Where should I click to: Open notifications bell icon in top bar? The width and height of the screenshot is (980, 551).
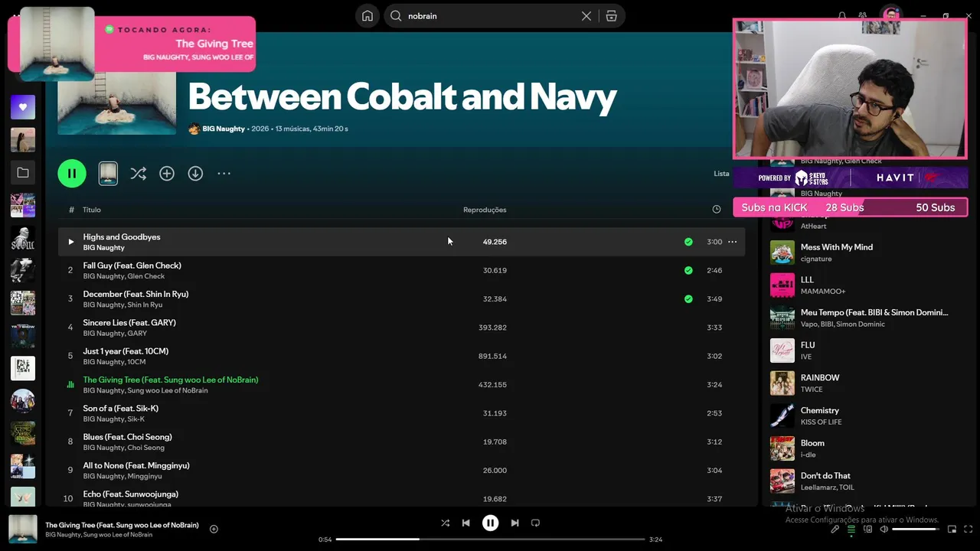(x=842, y=16)
